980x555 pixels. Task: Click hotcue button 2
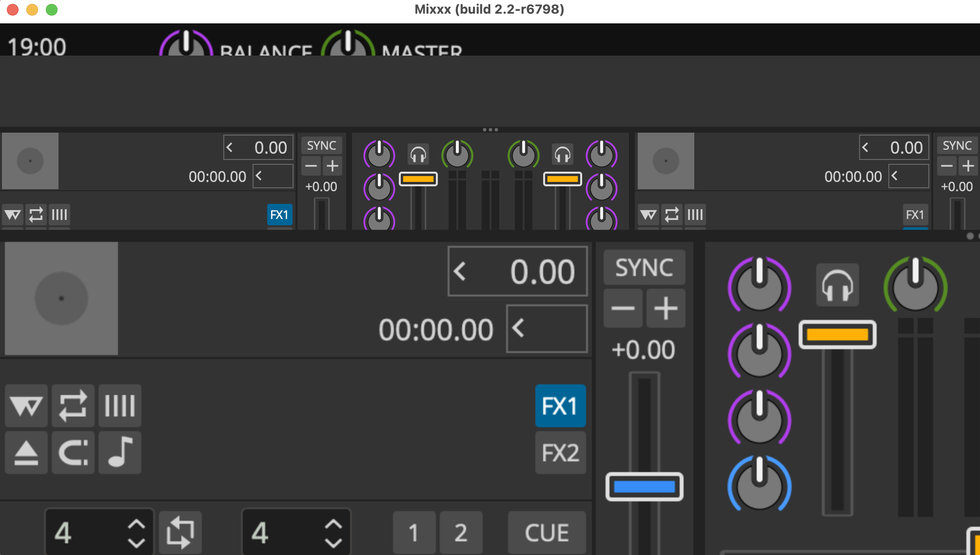tap(461, 533)
